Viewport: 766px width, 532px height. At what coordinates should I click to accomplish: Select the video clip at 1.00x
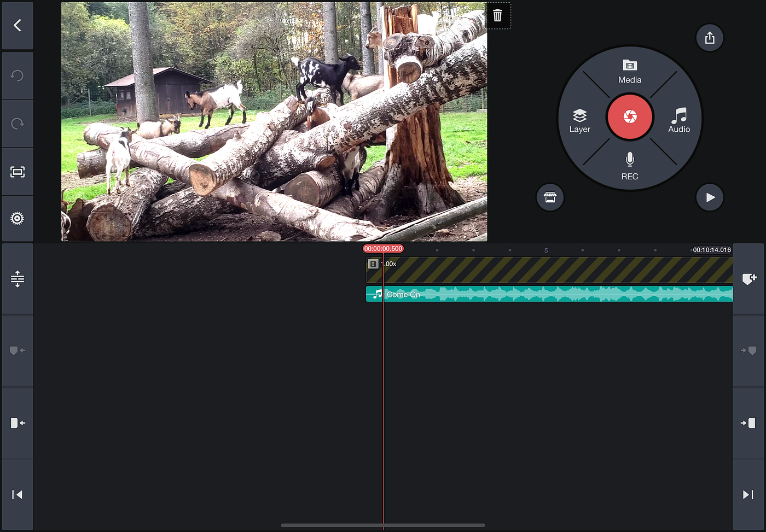(x=549, y=270)
